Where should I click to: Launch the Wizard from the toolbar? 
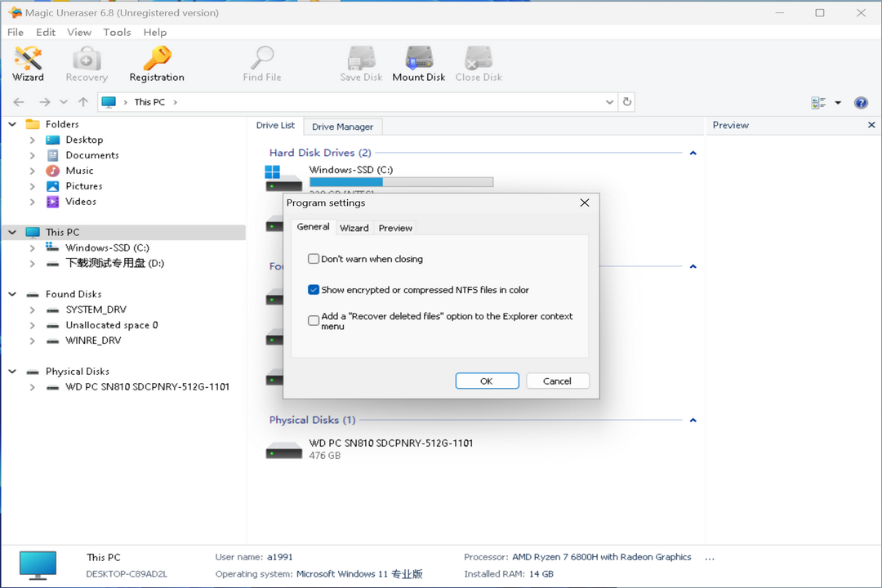[28, 64]
